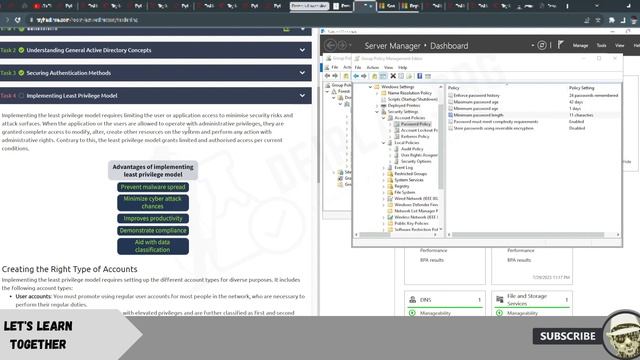Open Server Manager notifications flag
This screenshot has height=360, width=640.
(x=561, y=45)
